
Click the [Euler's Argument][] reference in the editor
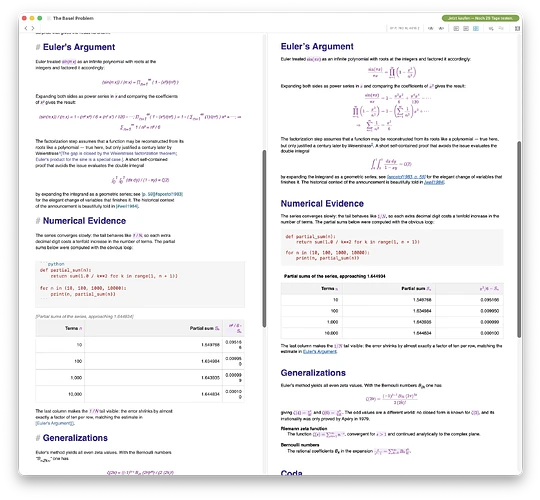click(x=55, y=424)
